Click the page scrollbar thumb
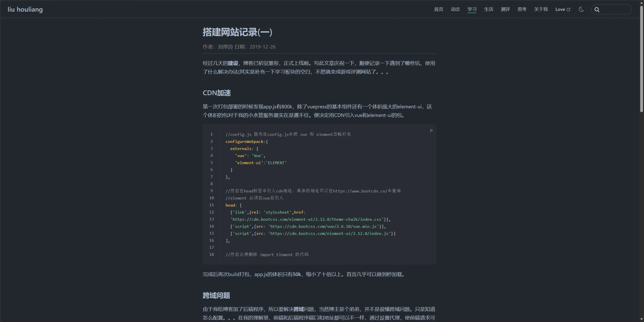Image resolution: width=644 pixels, height=322 pixels. coord(641,59)
